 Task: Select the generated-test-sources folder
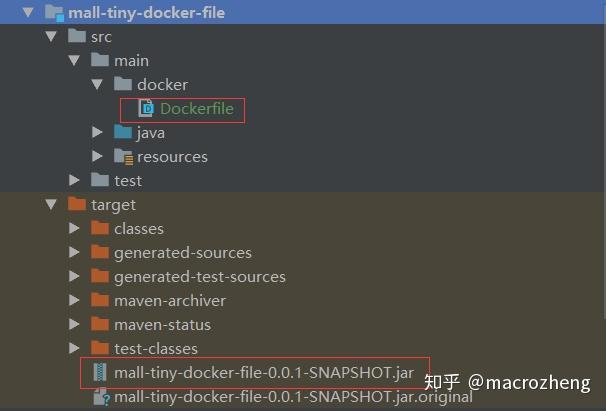pyautogui.click(x=199, y=276)
